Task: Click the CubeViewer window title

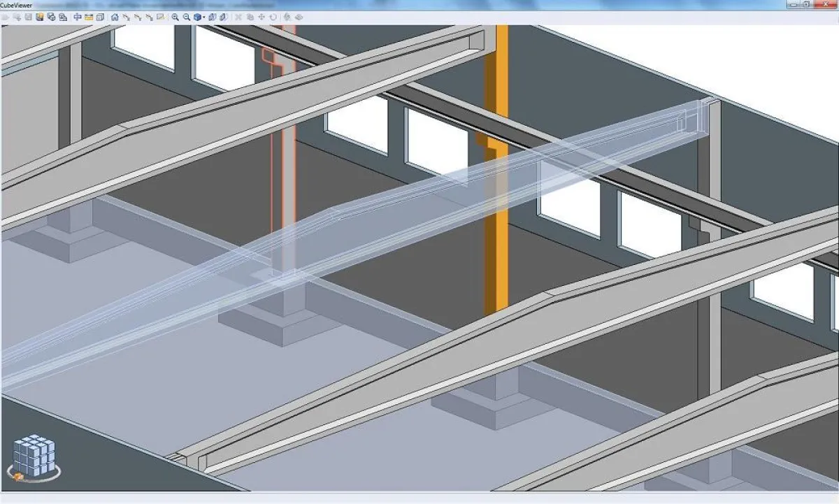Action: click(18, 4)
